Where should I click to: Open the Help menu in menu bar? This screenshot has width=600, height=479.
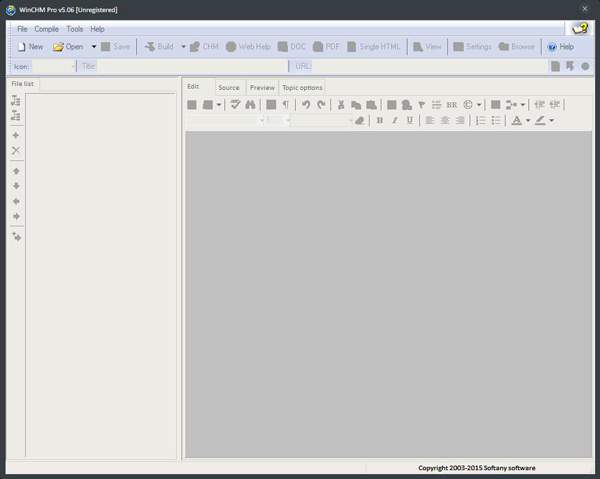[x=97, y=29]
